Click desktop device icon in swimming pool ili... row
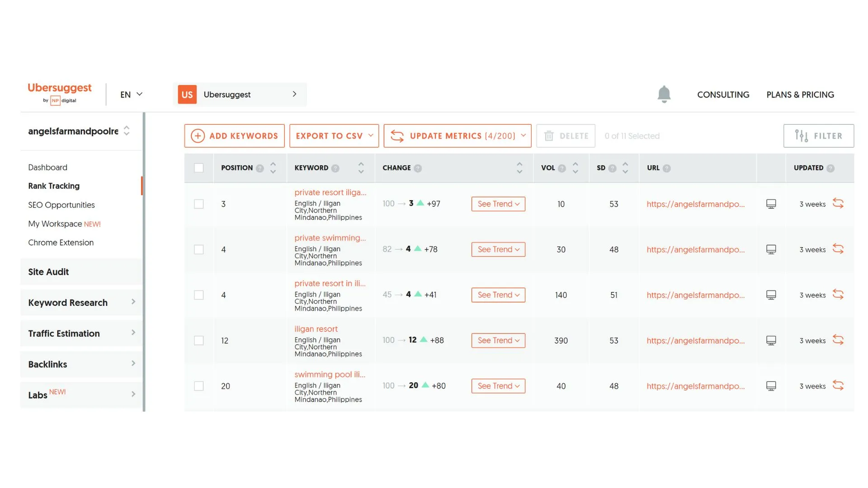This screenshot has width=868, height=488. click(771, 386)
